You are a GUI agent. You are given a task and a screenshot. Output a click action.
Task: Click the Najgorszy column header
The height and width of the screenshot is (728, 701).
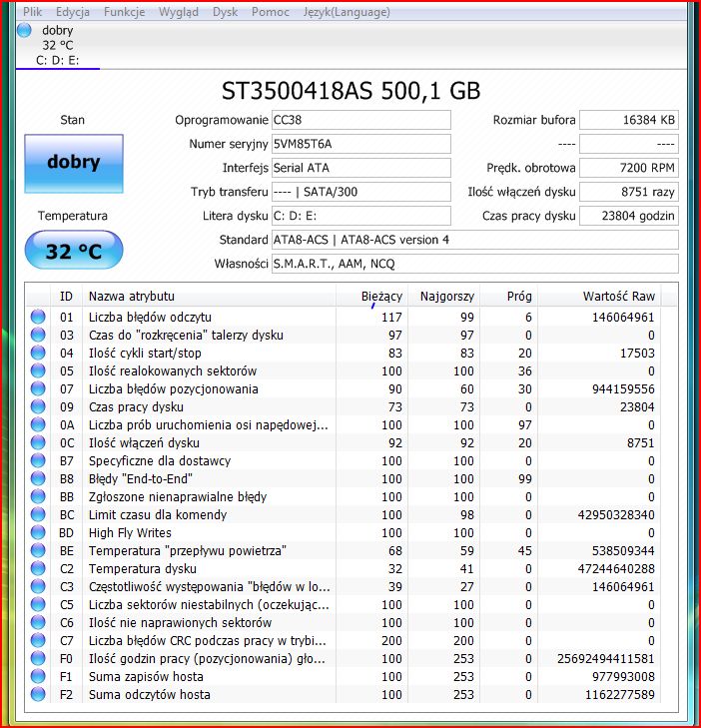(443, 297)
